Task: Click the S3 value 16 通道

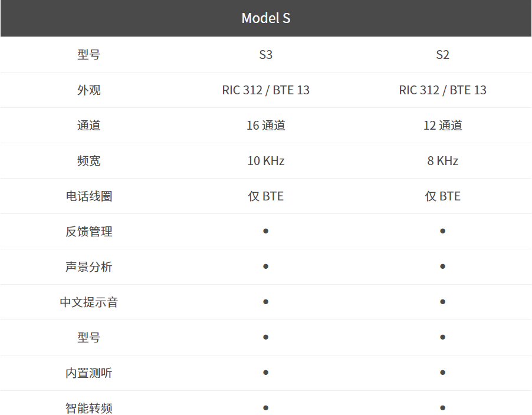Action: tap(266, 126)
